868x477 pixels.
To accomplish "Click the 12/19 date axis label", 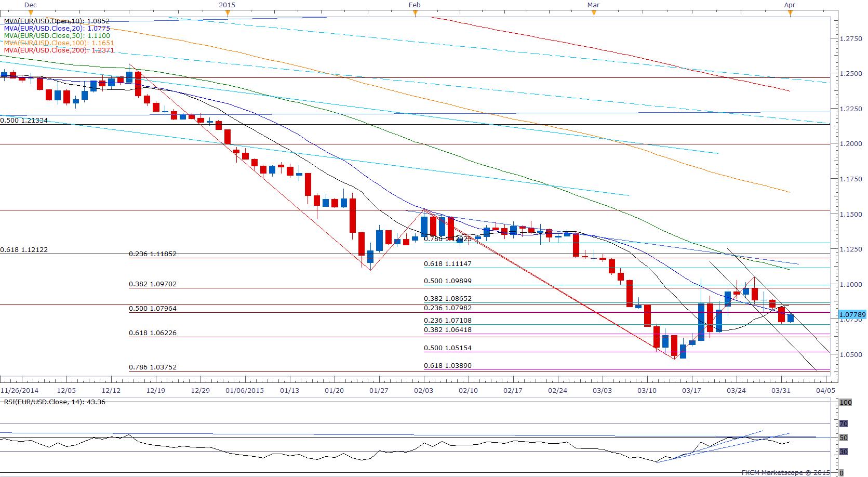I will [x=156, y=390].
